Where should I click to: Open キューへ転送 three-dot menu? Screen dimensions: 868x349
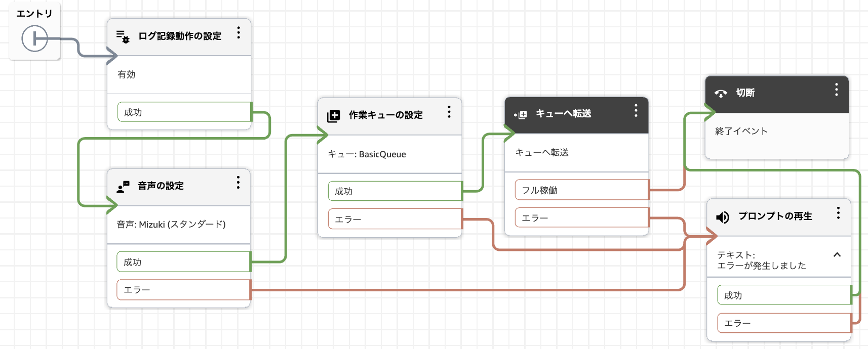(636, 111)
